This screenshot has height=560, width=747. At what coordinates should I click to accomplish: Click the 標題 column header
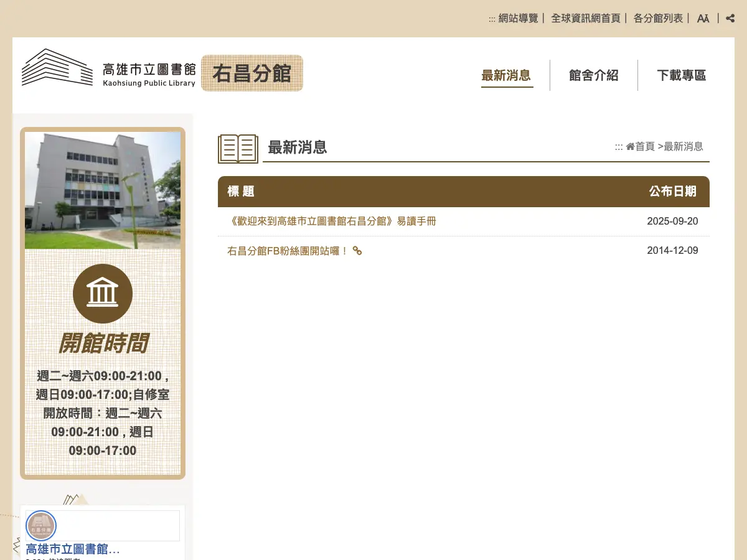click(x=241, y=192)
